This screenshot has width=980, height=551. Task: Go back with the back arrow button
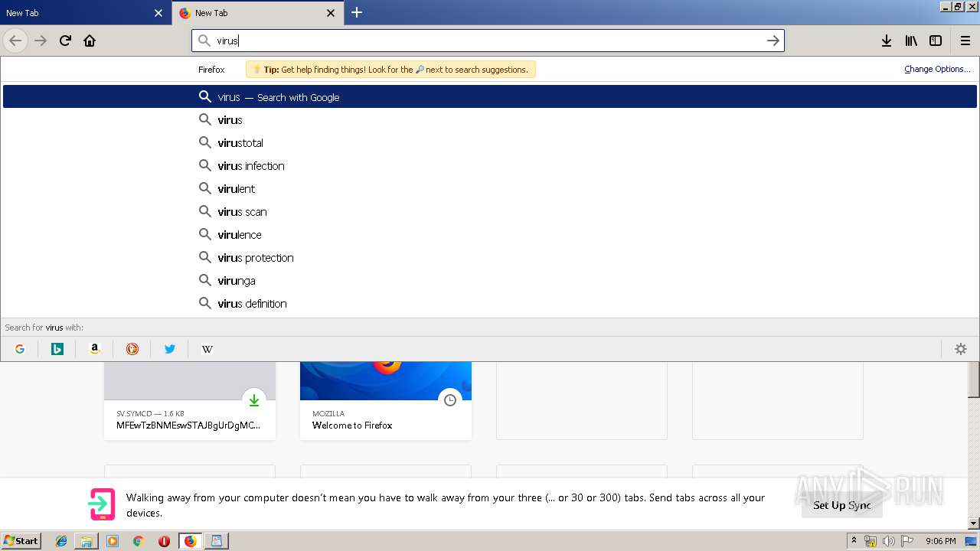15,41
